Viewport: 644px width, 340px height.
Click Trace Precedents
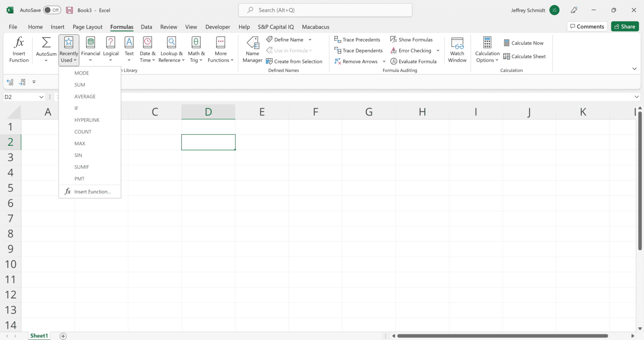(357, 39)
